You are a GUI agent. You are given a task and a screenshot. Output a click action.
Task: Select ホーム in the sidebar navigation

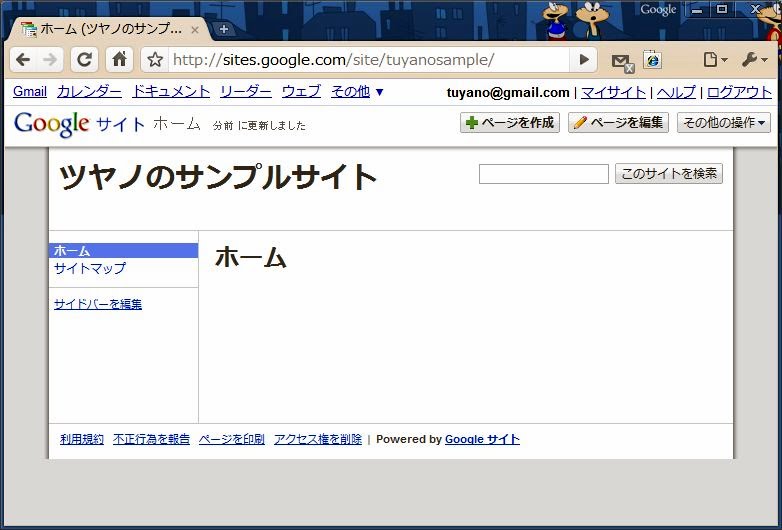72,251
